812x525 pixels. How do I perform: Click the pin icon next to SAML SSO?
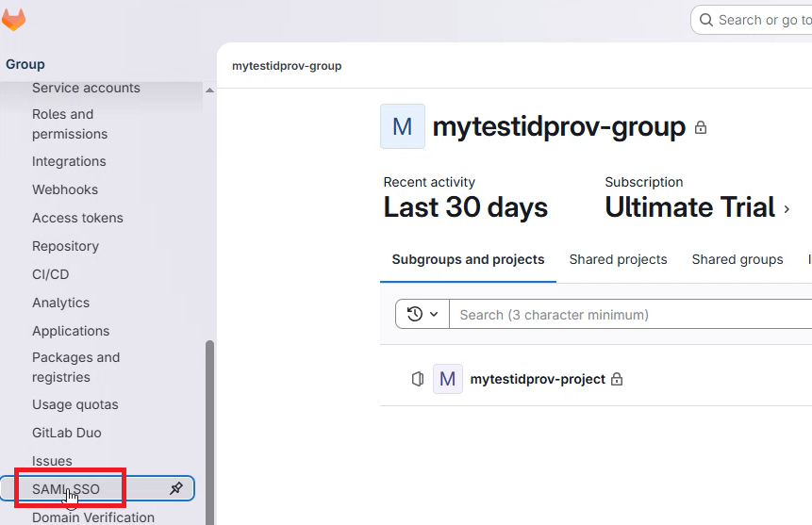[x=176, y=488]
